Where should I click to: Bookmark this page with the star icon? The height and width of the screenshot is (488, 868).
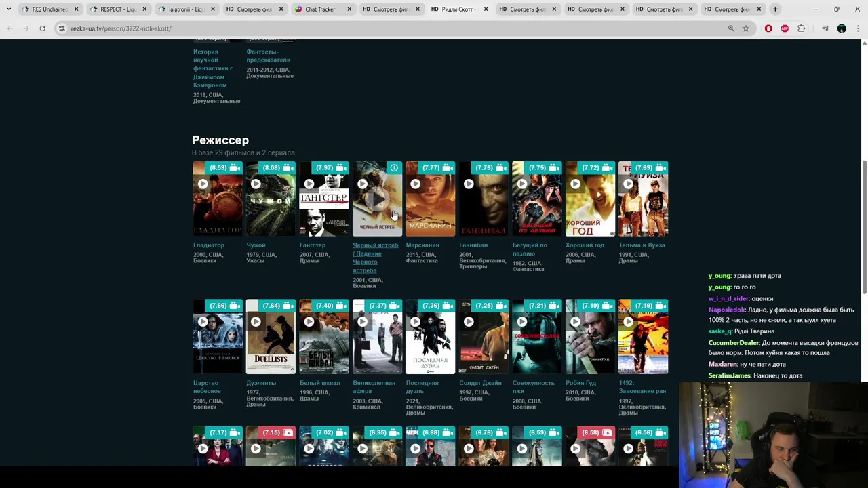(746, 28)
